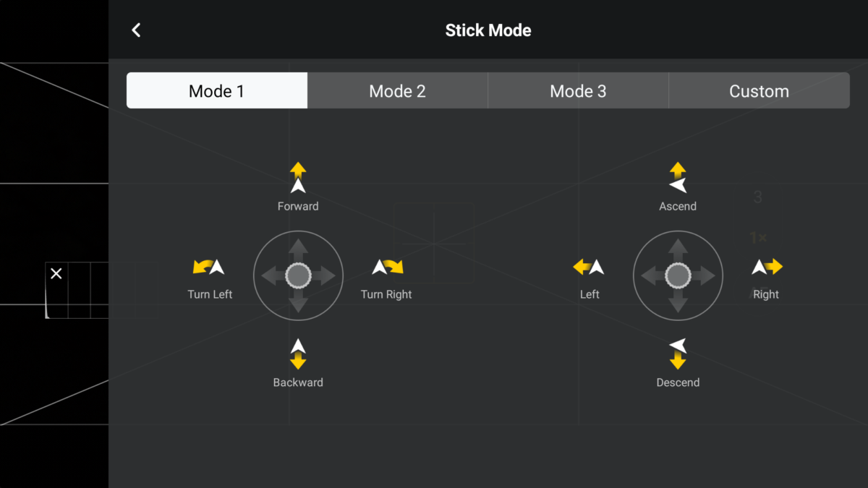Click the Descend label text

click(678, 382)
